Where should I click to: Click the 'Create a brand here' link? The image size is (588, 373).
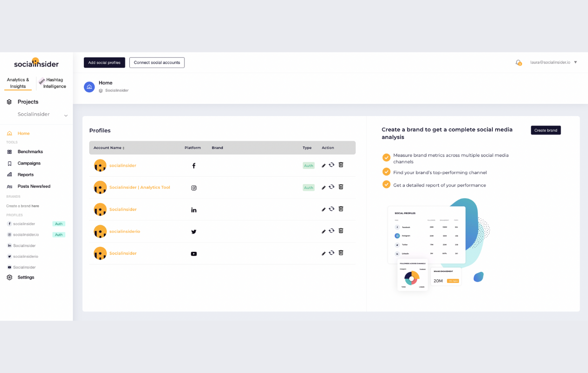(x=22, y=206)
